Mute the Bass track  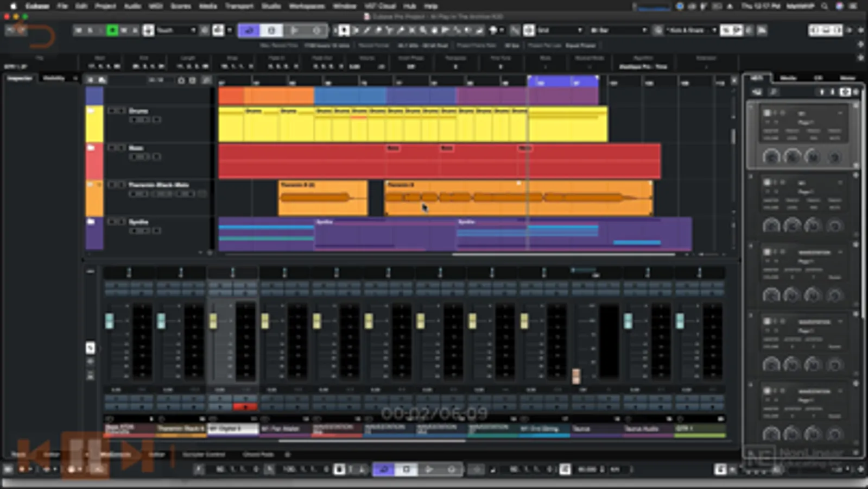coord(112,148)
